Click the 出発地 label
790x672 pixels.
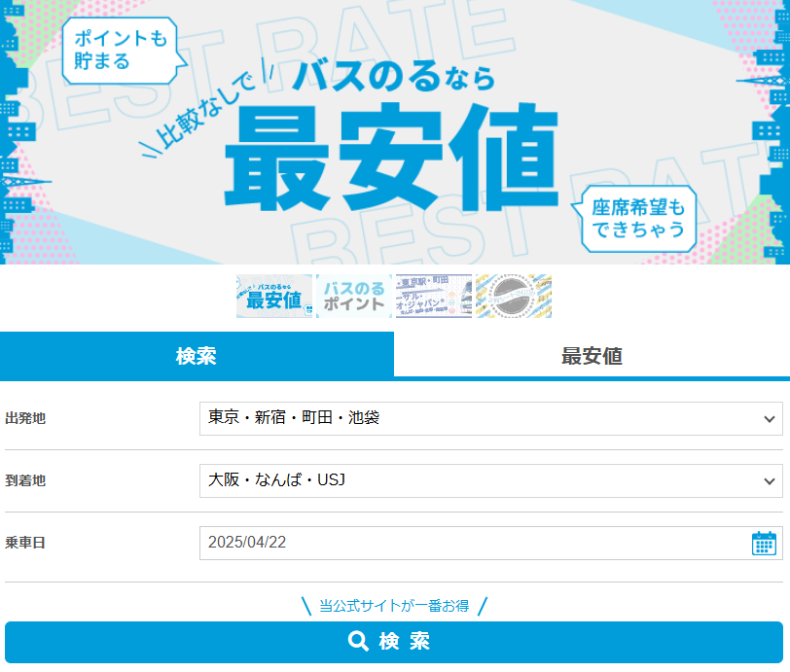tap(25, 418)
